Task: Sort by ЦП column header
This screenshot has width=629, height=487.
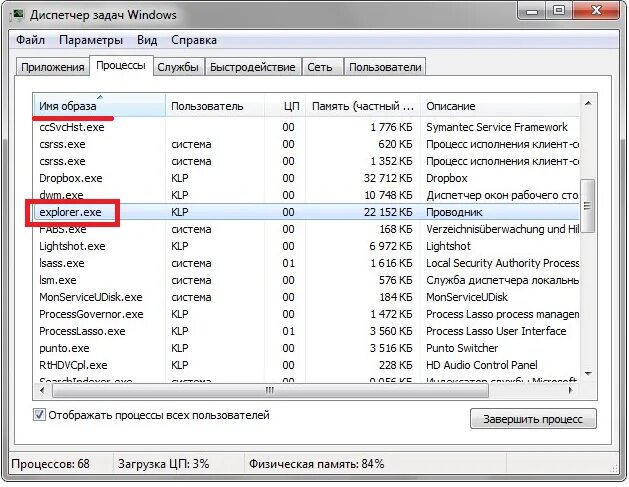Action: point(285,106)
